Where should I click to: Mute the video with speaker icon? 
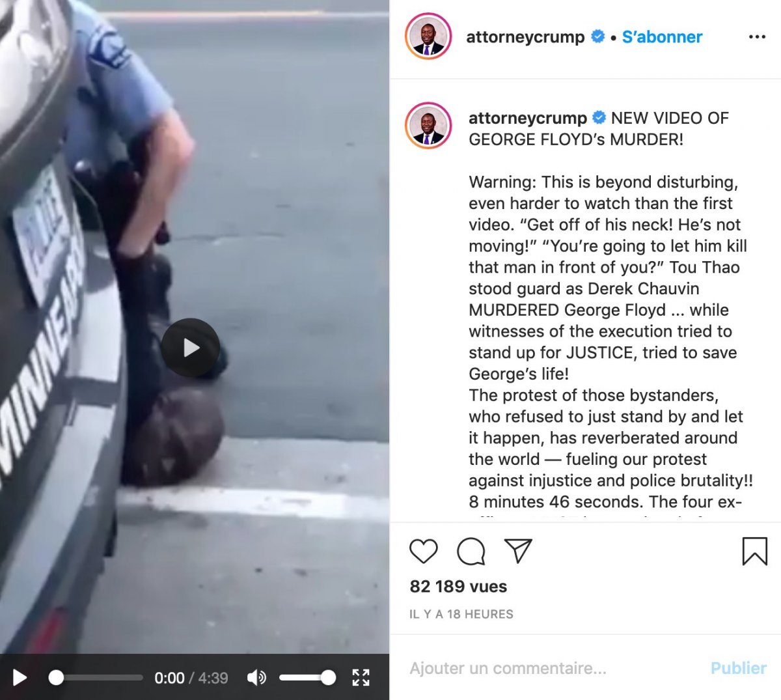256,678
